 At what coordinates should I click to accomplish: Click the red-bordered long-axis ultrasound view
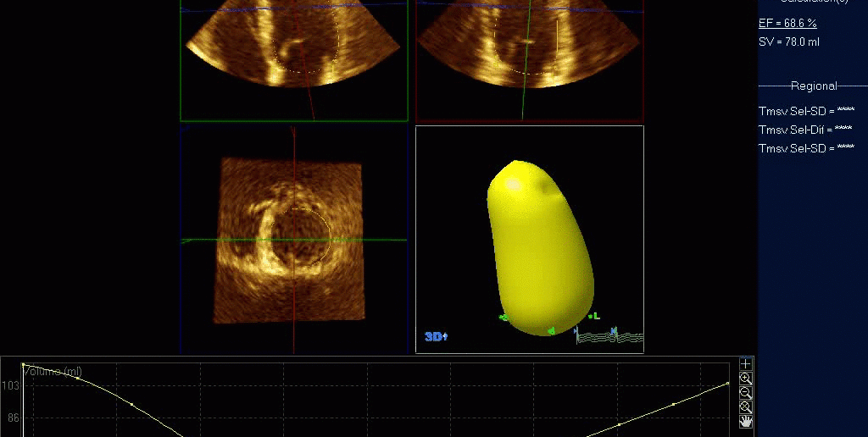530,60
